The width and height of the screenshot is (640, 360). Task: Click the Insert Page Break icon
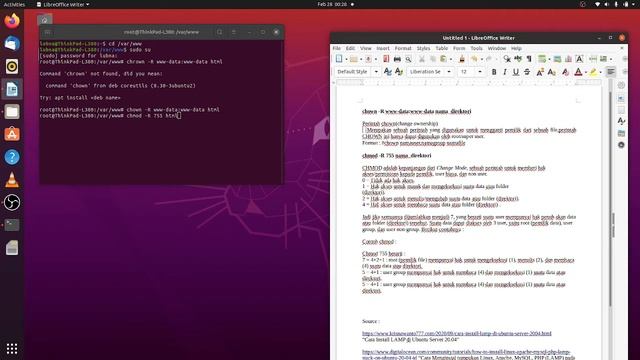point(593,59)
